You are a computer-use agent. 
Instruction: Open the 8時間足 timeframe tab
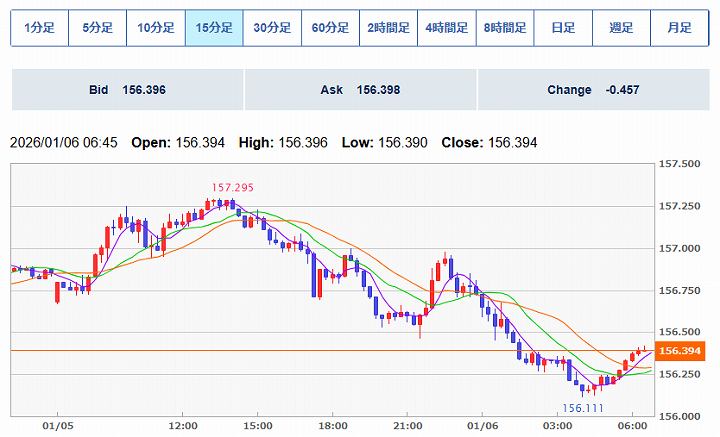click(x=504, y=28)
